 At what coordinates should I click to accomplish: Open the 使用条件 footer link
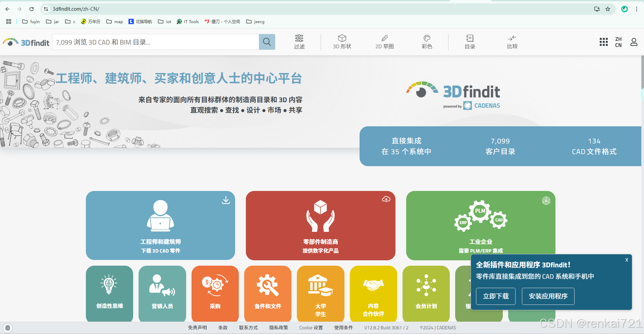click(x=343, y=328)
